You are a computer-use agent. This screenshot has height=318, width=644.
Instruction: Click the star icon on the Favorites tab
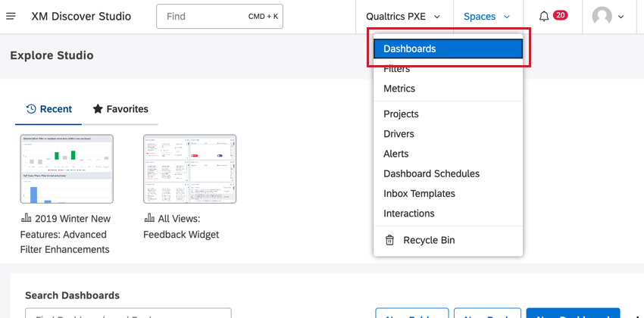tap(98, 109)
